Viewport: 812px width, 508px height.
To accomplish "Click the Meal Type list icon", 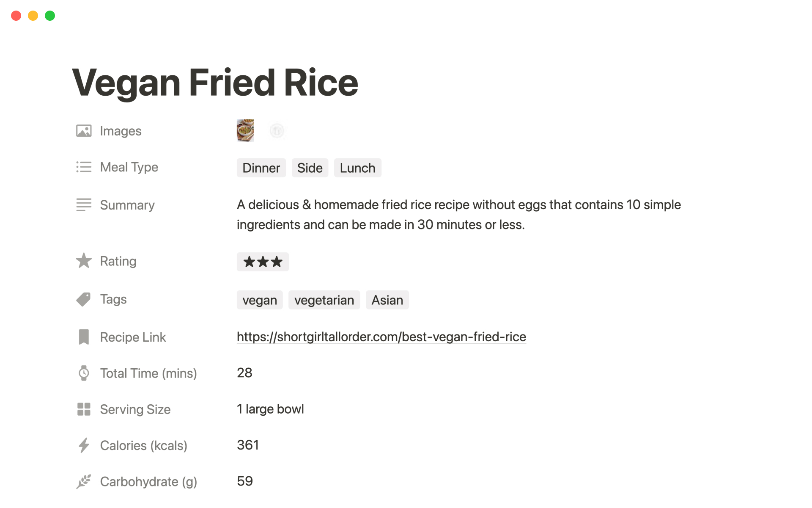I will (84, 167).
